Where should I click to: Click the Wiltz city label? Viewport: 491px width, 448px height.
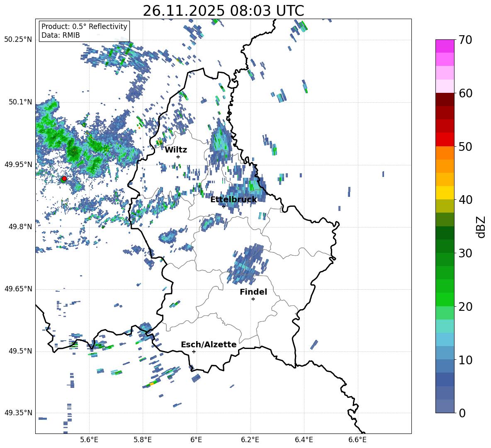click(176, 150)
